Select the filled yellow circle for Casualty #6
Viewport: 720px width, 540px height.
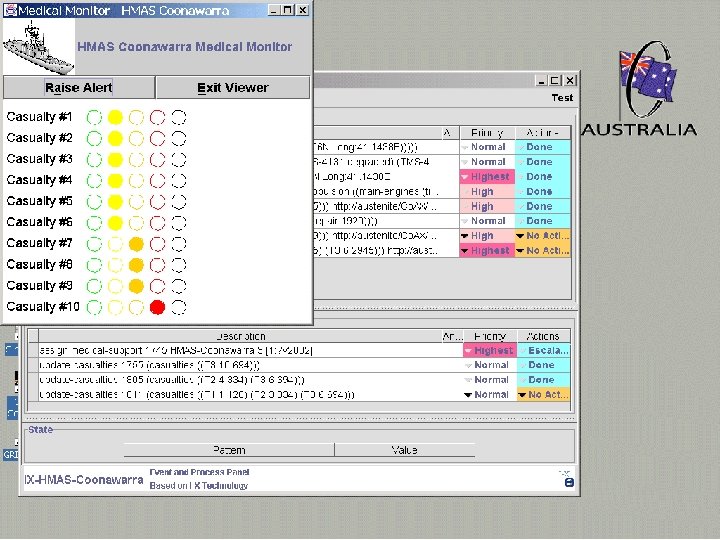tap(115, 223)
